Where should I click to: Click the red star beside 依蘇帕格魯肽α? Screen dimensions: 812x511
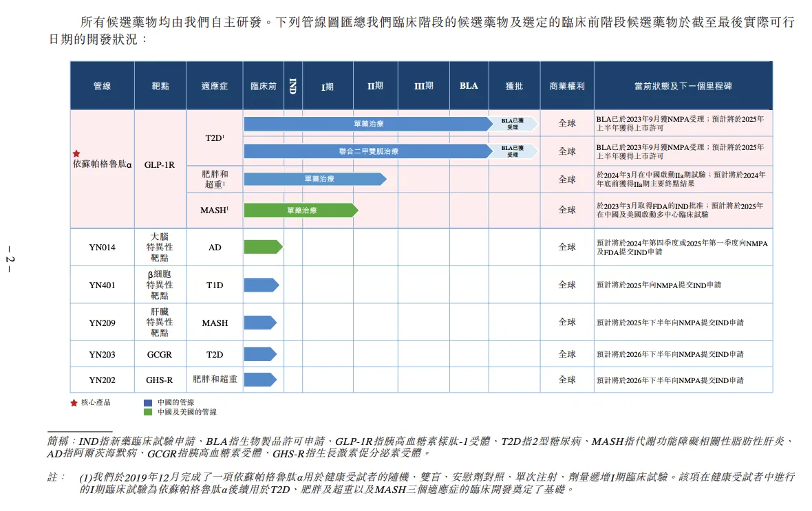[76, 154]
